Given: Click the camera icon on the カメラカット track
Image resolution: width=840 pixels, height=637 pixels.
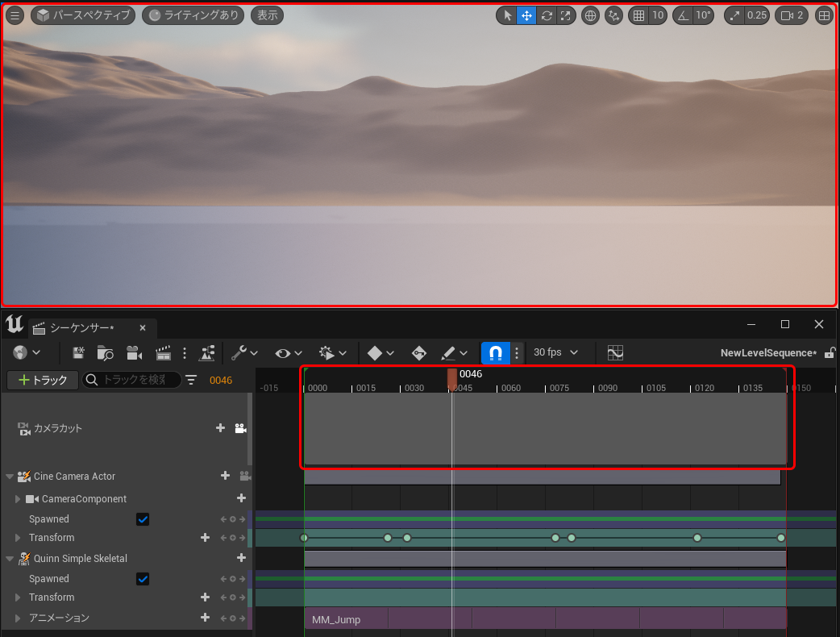Looking at the screenshot, I should (240, 428).
